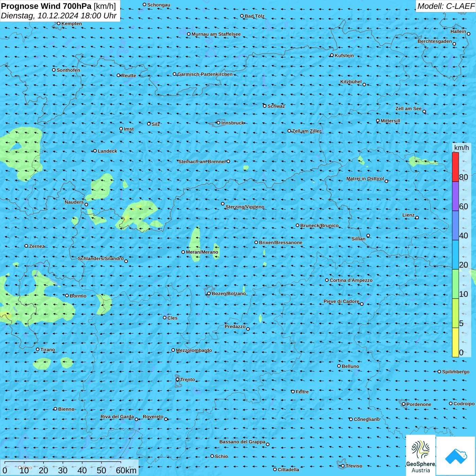Select the Innsbruck city label
Viewport: 476px width, 476px height.
coord(233,123)
